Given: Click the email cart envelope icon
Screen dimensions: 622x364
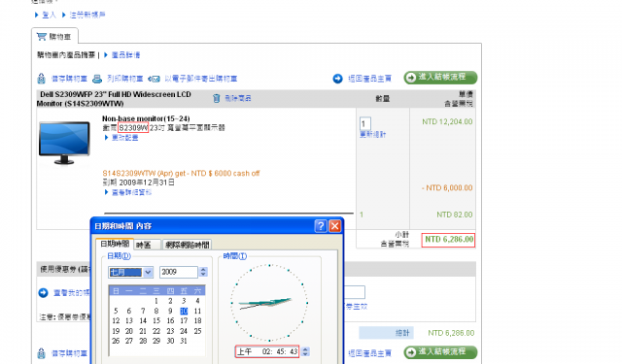Looking at the screenshot, I should point(154,79).
